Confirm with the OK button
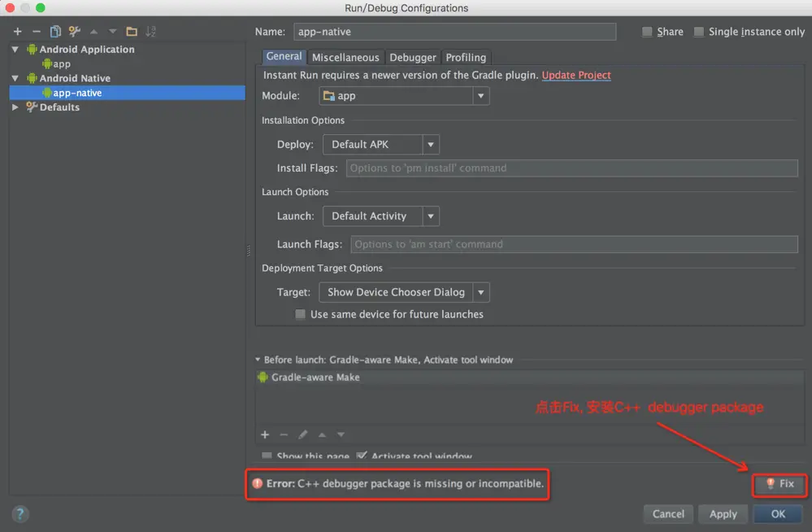The height and width of the screenshot is (532, 812). coord(778,514)
